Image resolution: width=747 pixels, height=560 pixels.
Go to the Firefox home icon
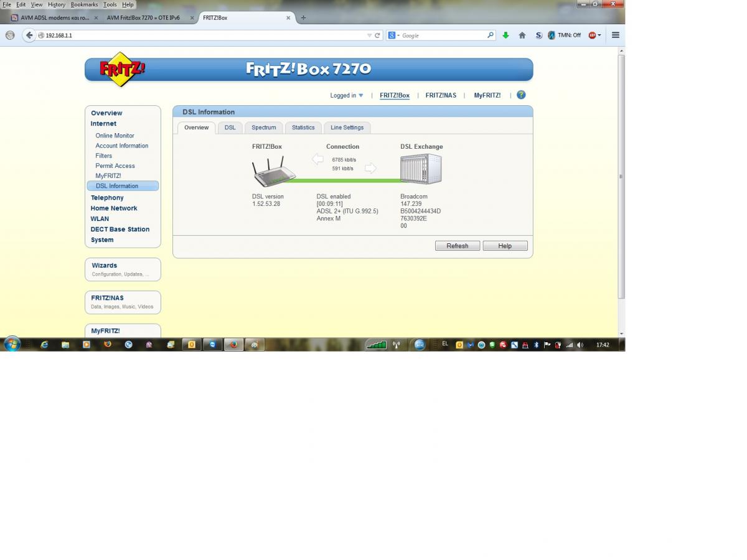pos(522,35)
